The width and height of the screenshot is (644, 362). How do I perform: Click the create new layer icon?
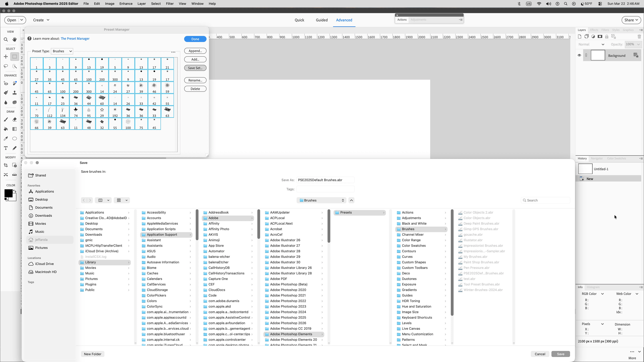tap(579, 36)
